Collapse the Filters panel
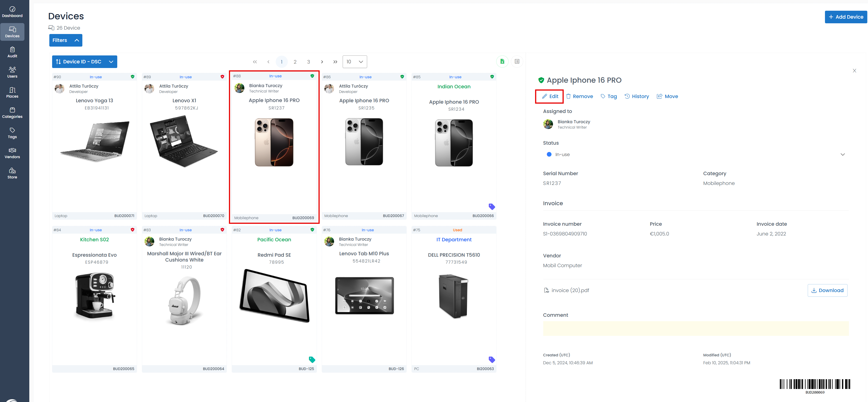868x402 pixels. point(66,40)
